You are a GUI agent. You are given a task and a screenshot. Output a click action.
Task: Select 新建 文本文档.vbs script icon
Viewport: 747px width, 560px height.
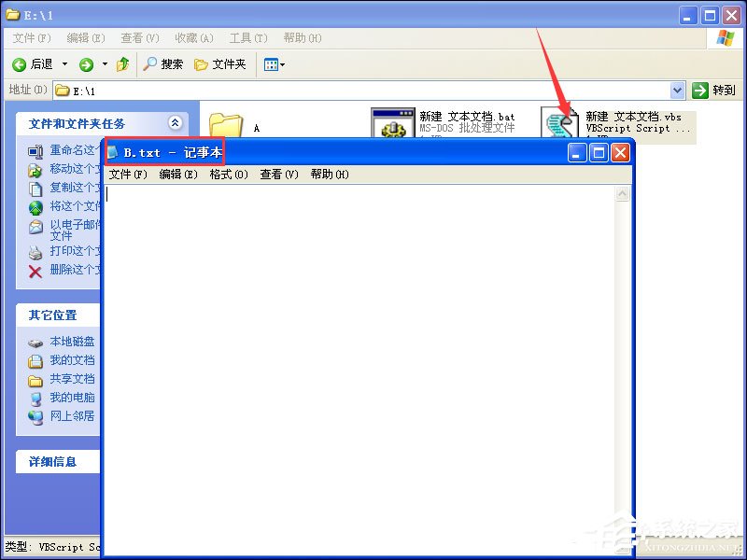point(560,123)
